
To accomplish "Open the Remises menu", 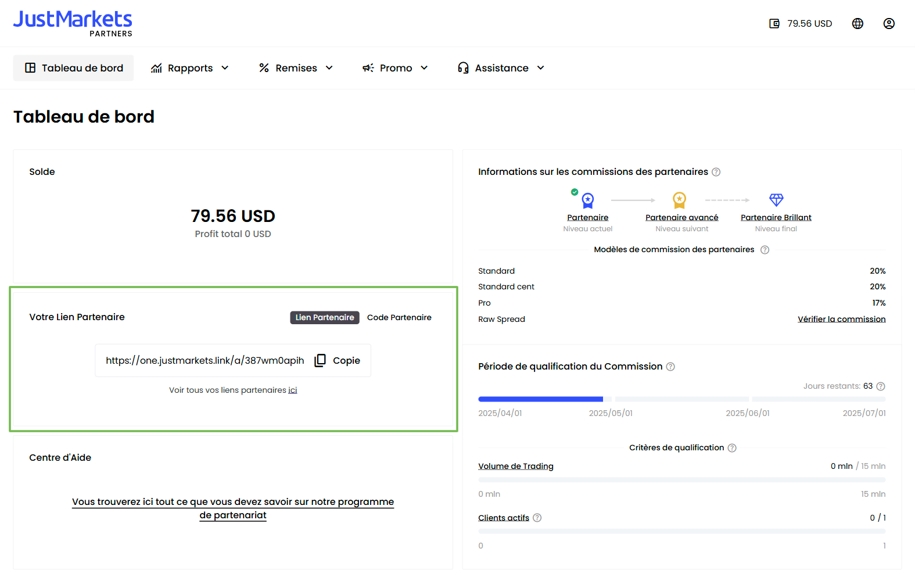I will [x=296, y=68].
